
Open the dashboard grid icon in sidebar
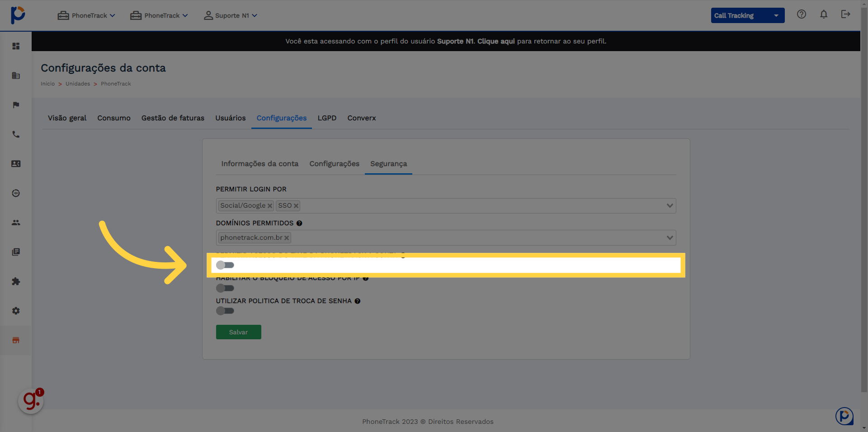point(16,46)
